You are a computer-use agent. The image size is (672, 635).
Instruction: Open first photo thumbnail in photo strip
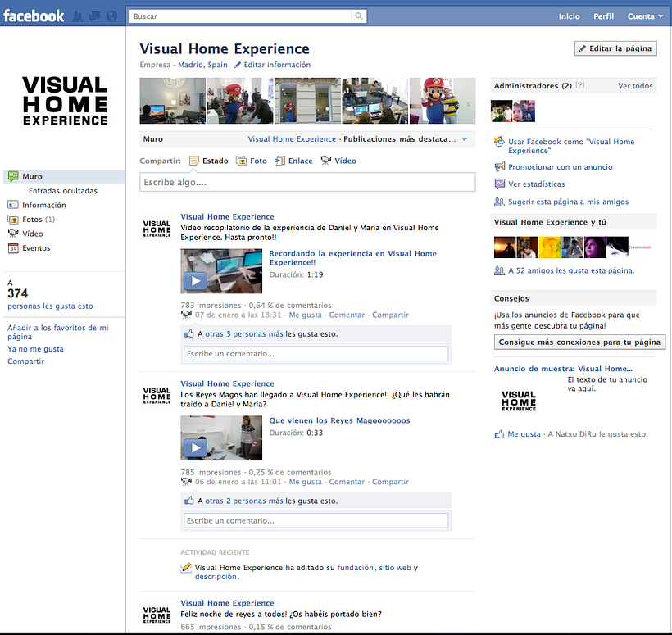pyautogui.click(x=173, y=101)
